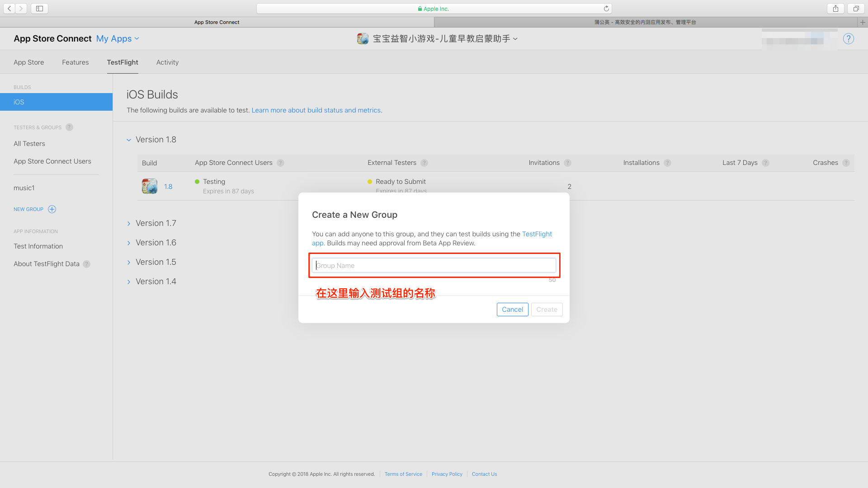Open Terms of Service footer link
Image resolution: width=868 pixels, height=488 pixels.
tap(403, 474)
